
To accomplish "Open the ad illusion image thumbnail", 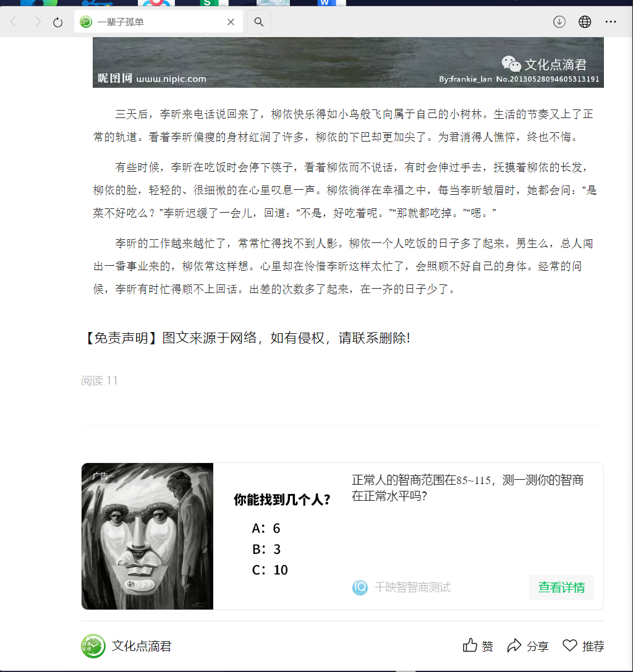I will [x=147, y=536].
